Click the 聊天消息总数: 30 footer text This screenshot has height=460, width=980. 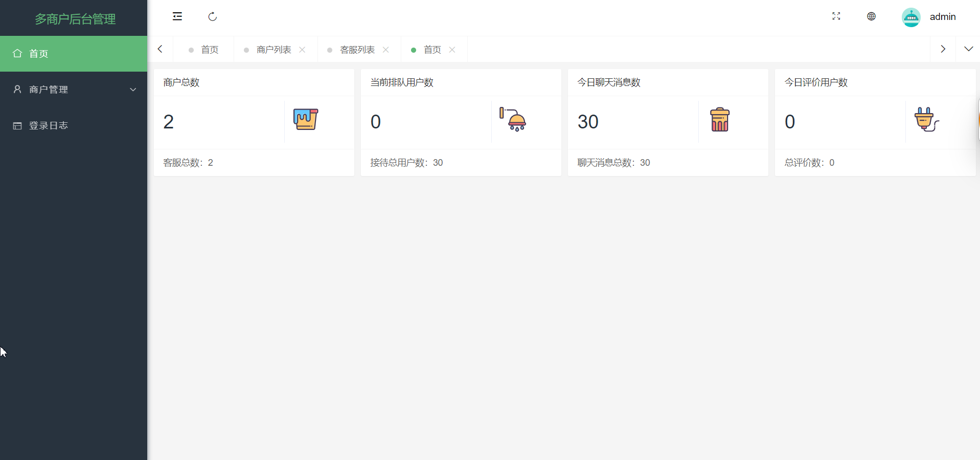pyautogui.click(x=613, y=163)
